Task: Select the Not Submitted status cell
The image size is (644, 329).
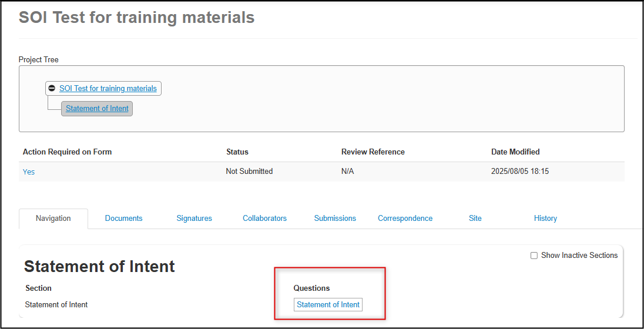Action: click(249, 172)
